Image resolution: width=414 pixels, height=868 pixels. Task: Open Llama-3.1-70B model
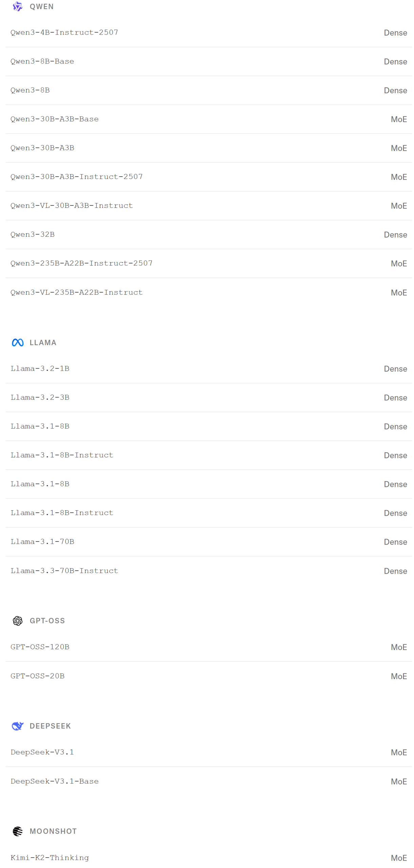click(x=42, y=541)
